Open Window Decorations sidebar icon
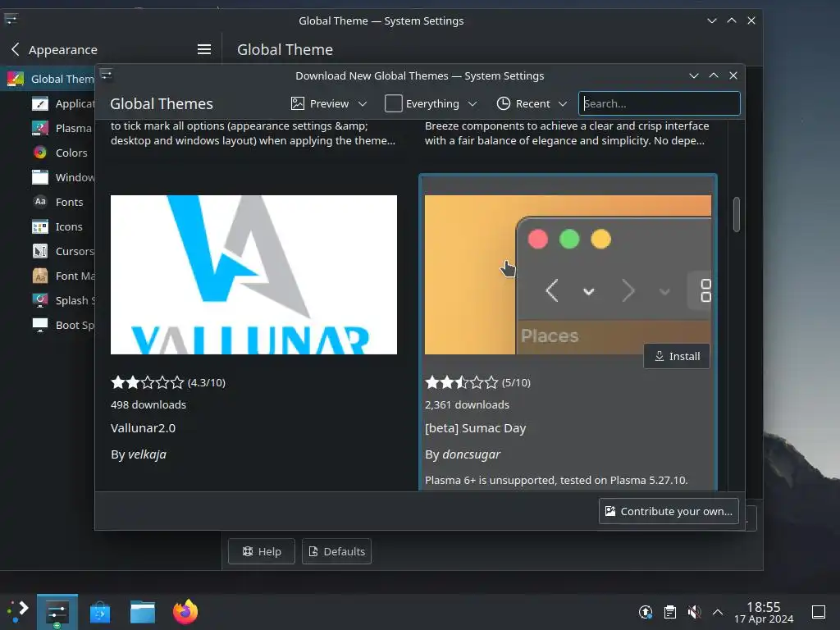This screenshot has height=630, width=840. tap(40, 177)
